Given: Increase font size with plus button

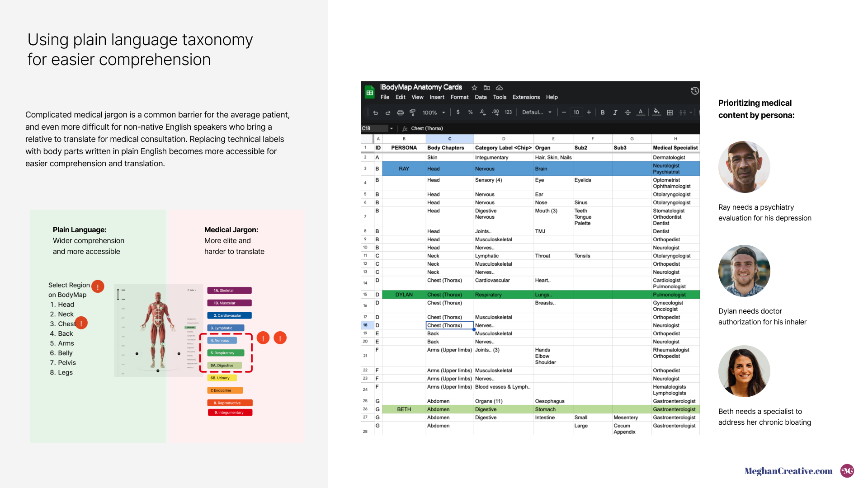Looking at the screenshot, I should pyautogui.click(x=589, y=113).
